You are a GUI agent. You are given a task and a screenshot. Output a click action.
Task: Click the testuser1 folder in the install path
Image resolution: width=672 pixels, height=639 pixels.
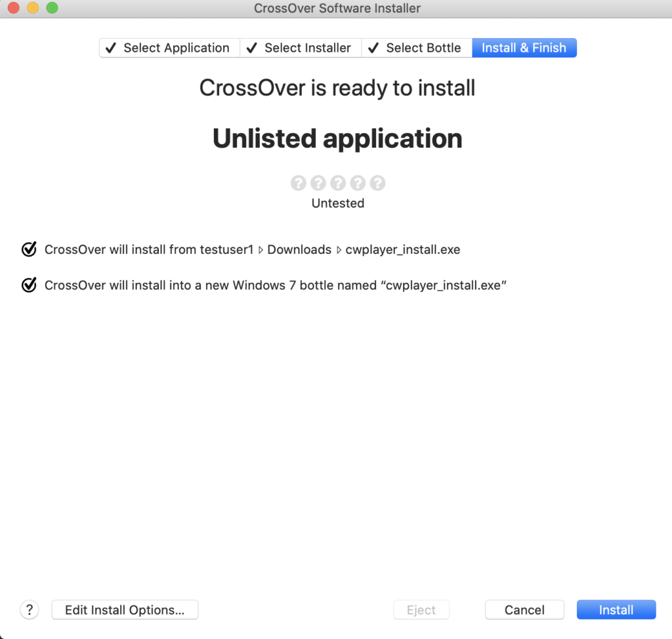(225, 250)
